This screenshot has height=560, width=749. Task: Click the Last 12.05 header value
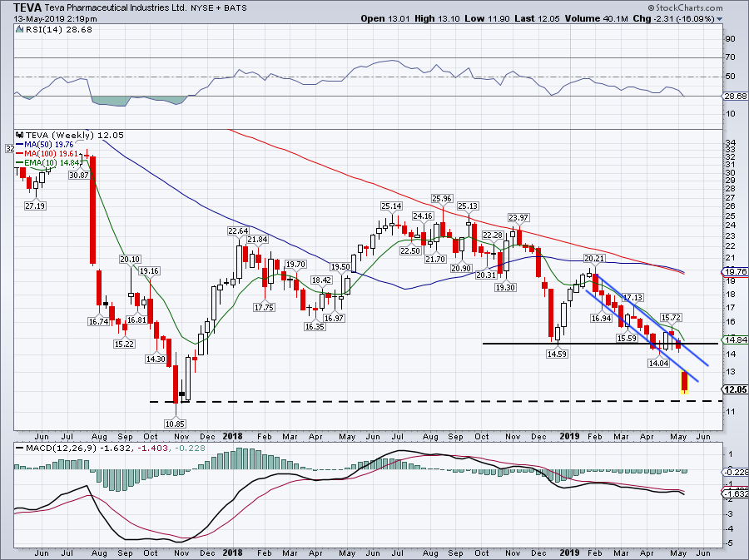pyautogui.click(x=537, y=18)
